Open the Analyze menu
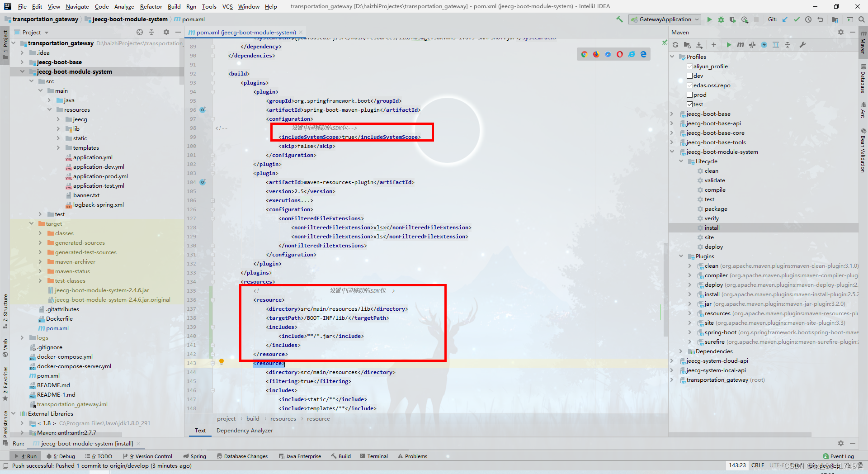This screenshot has width=868, height=474. tap(124, 6)
